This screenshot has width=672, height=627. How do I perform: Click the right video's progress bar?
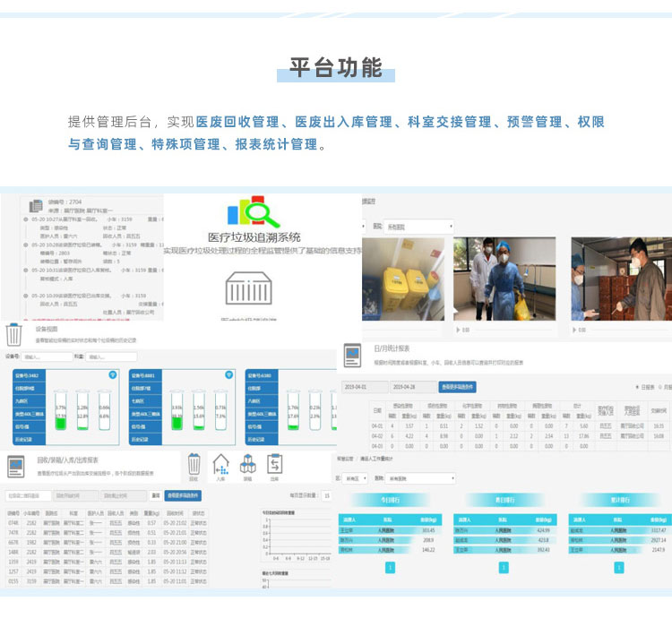coord(630,330)
